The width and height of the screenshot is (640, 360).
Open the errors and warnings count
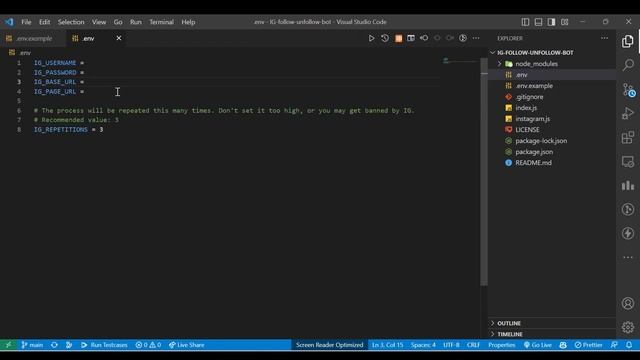[x=148, y=345]
